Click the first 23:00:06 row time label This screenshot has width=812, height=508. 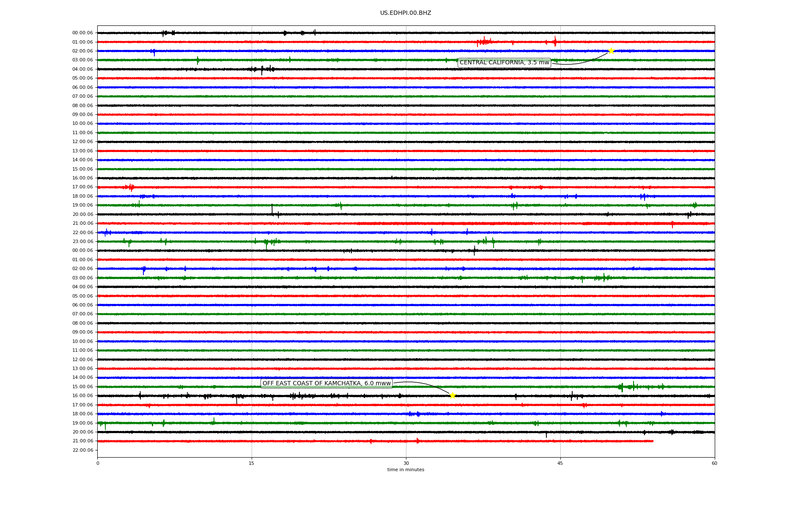(82, 242)
